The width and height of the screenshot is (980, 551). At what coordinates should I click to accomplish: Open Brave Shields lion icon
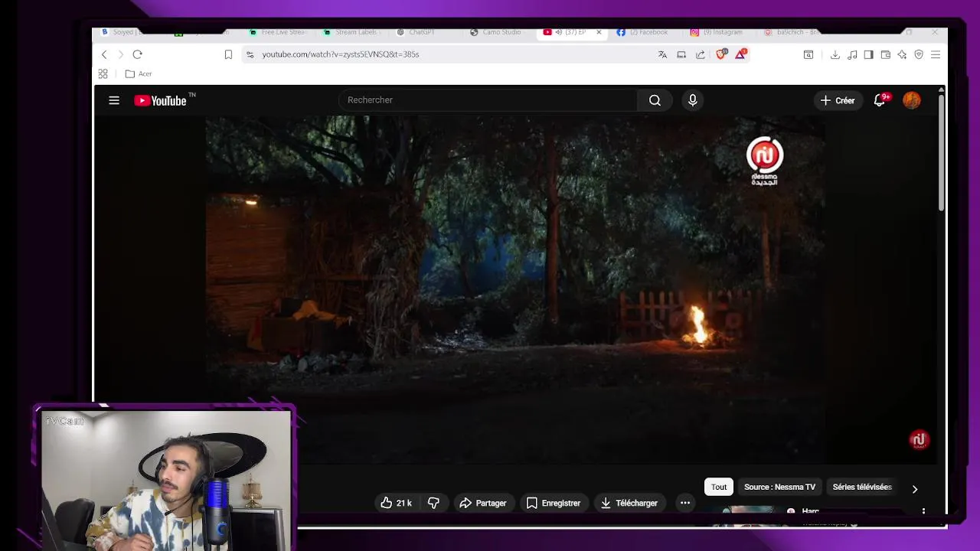[720, 54]
